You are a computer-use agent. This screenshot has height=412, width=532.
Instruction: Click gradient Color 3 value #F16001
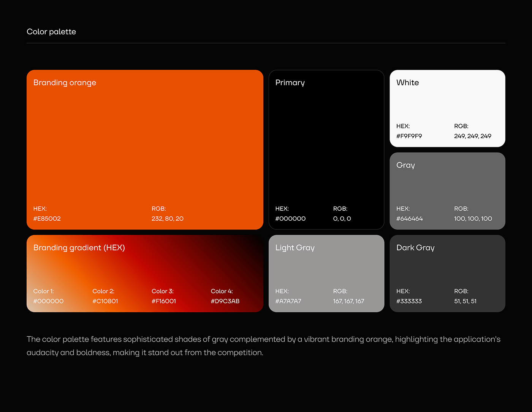click(x=164, y=301)
